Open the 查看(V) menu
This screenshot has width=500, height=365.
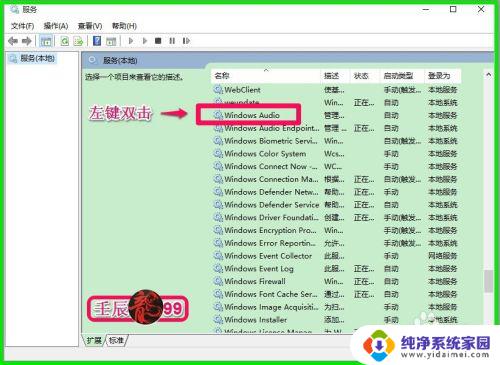point(90,26)
